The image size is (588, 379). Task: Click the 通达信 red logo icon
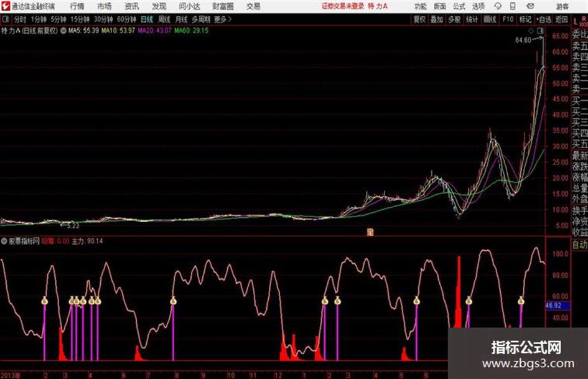point(5,6)
